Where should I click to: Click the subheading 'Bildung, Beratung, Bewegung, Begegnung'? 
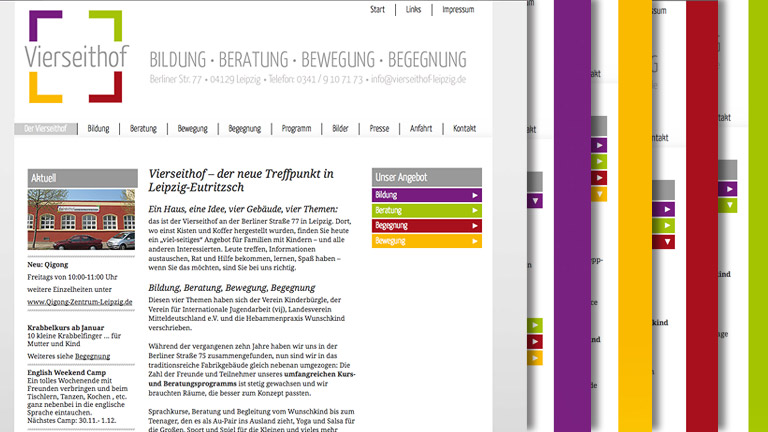point(232,288)
